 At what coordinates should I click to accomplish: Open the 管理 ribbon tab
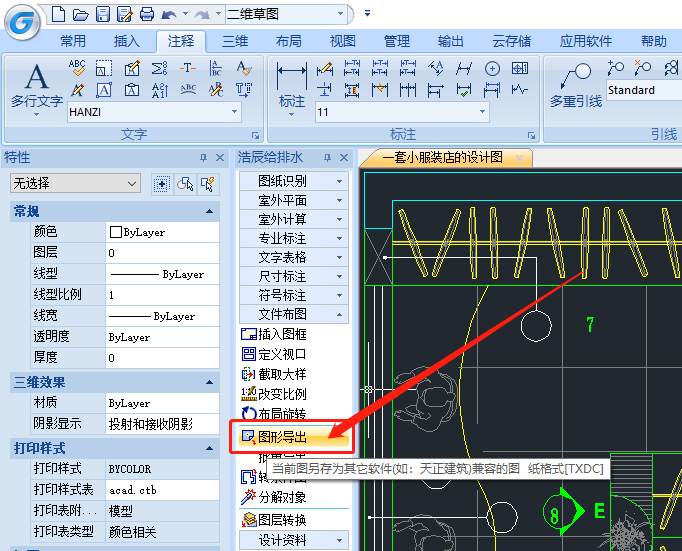click(x=397, y=41)
